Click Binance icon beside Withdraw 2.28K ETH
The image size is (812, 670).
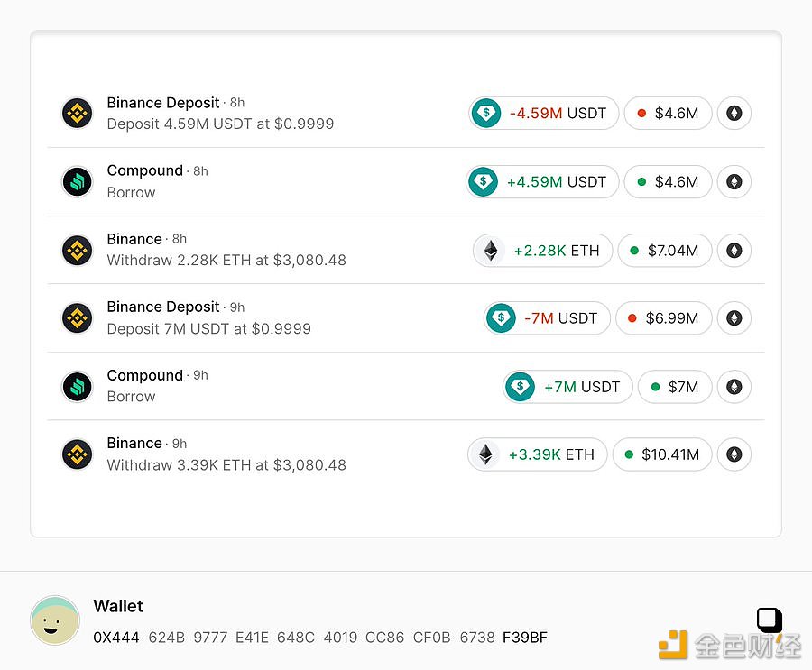point(78,250)
